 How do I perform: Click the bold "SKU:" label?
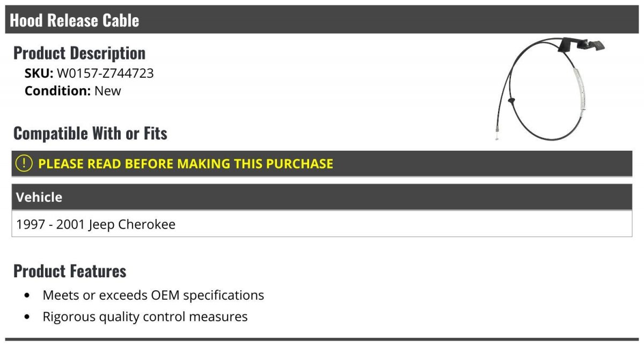click(x=39, y=73)
